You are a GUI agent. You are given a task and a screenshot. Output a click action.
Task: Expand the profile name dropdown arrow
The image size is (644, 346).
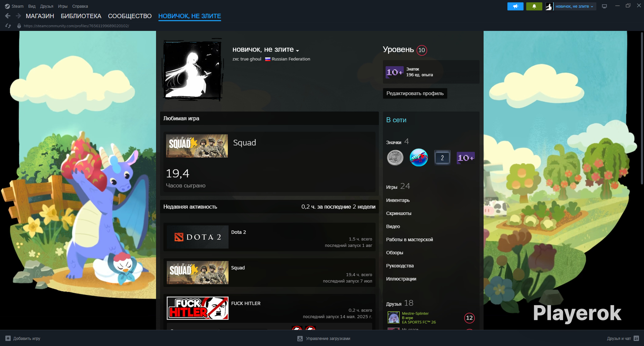click(297, 51)
